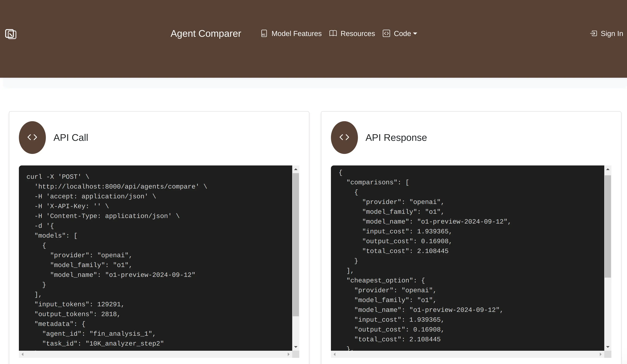Click the 'Content-Type: application/json' line

(x=107, y=216)
